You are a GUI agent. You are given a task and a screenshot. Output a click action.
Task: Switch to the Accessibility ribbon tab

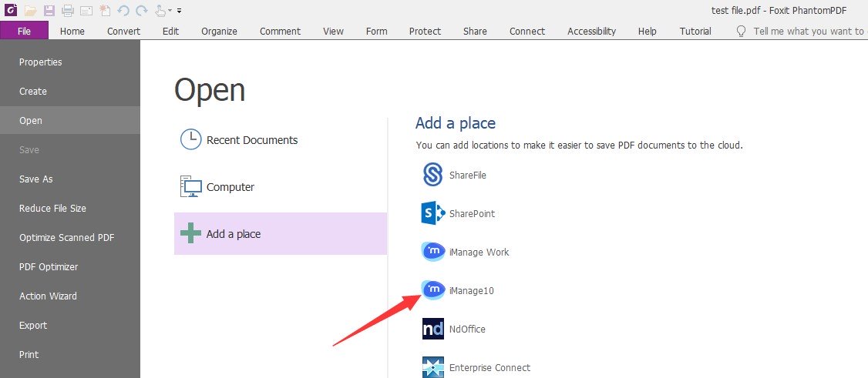tap(591, 31)
